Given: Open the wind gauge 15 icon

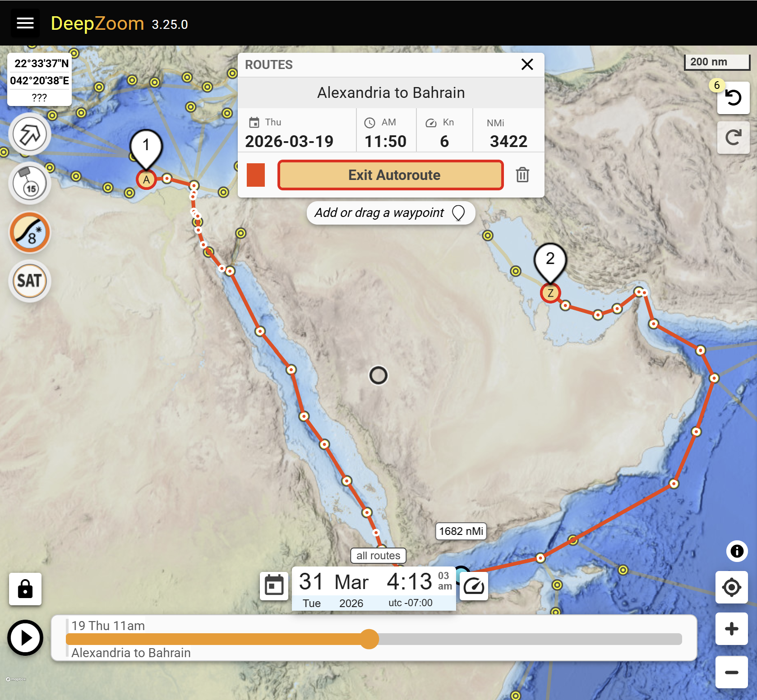Looking at the screenshot, I should click(x=30, y=184).
